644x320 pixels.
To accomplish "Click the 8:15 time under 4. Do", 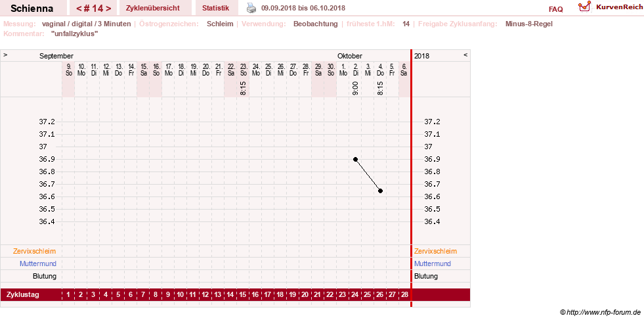I will pyautogui.click(x=380, y=88).
